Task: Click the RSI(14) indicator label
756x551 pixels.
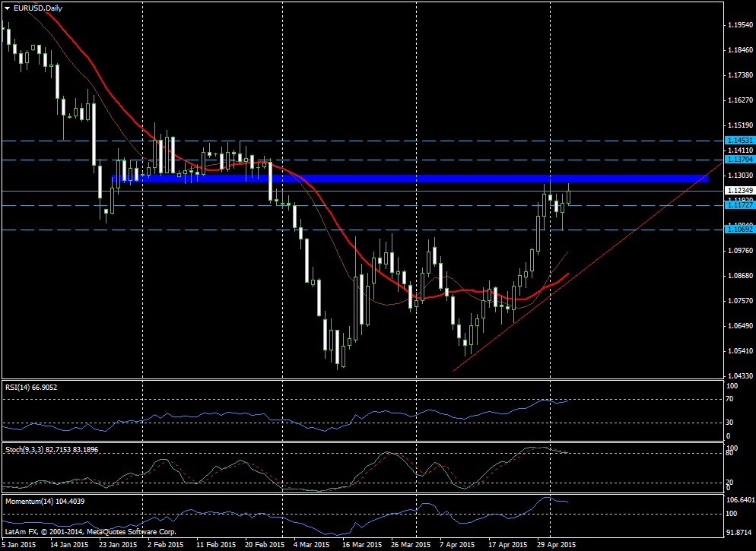Action: pyautogui.click(x=30, y=388)
